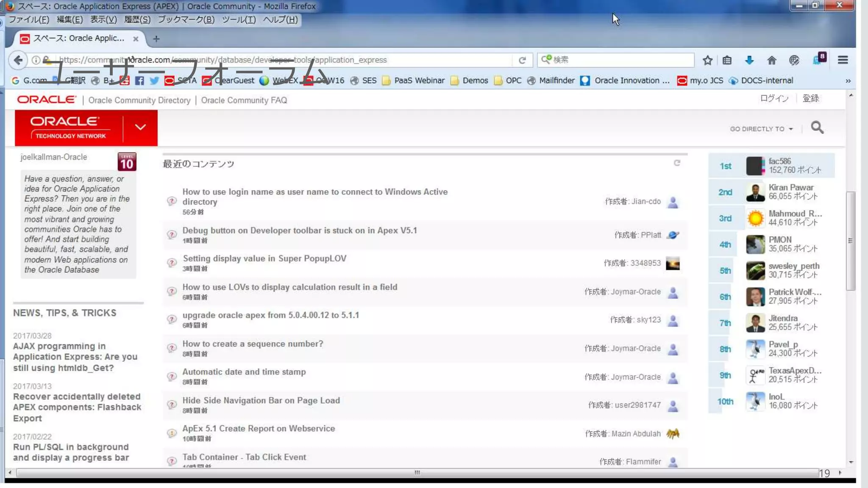868x488 pixels.
Task: Open the Firefox hamburger menu
Action: point(843,60)
